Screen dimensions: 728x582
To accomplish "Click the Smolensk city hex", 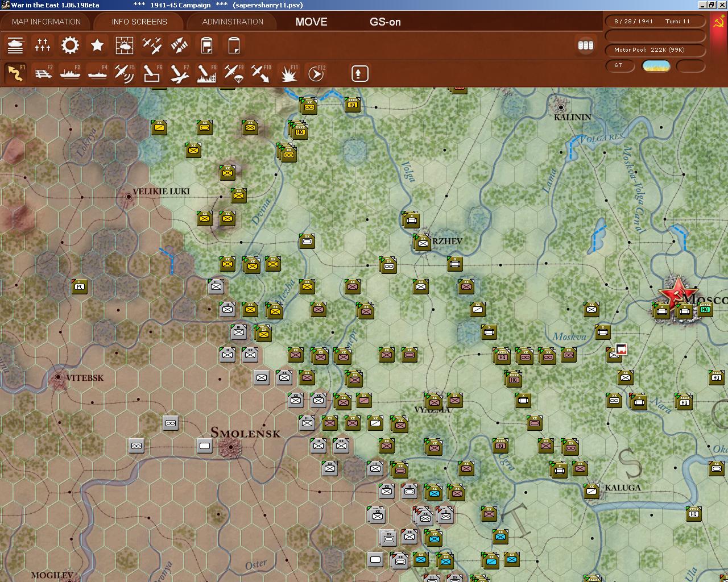I will (x=230, y=447).
